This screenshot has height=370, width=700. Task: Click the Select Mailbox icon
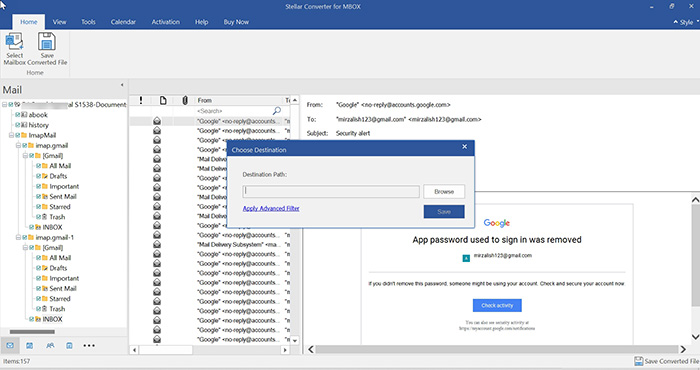[x=14, y=42]
